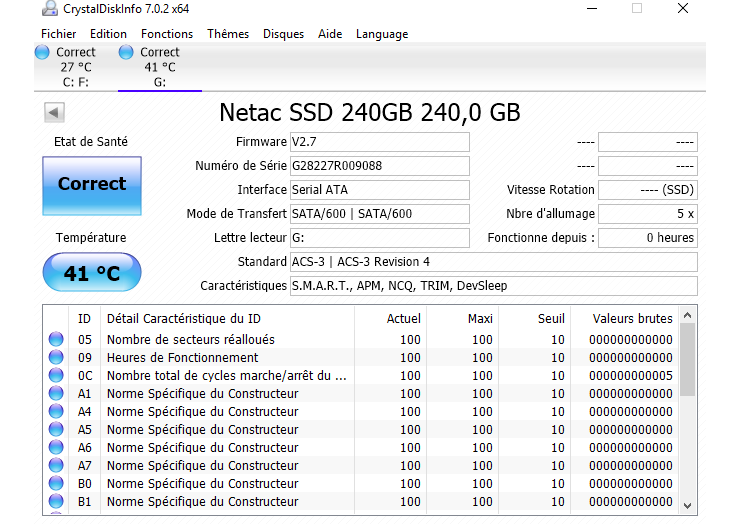
Task: Select the Heures de Fonctionnement row
Action: pos(361,357)
